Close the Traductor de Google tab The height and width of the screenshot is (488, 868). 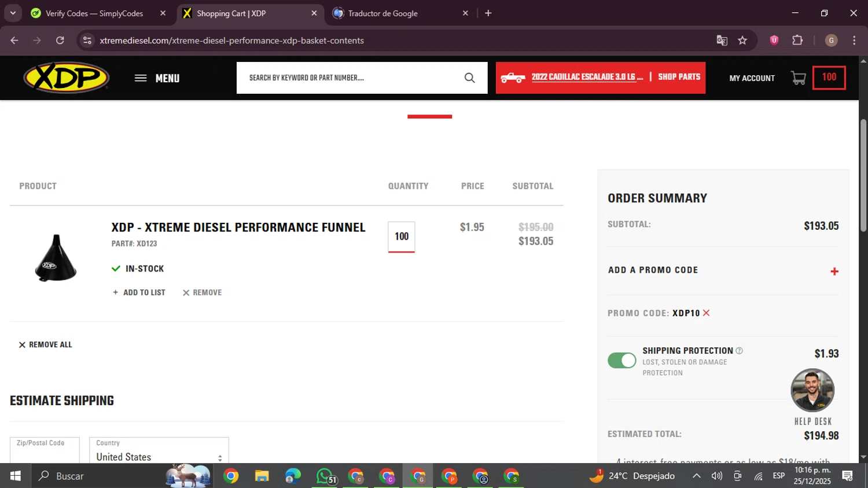pos(465,13)
